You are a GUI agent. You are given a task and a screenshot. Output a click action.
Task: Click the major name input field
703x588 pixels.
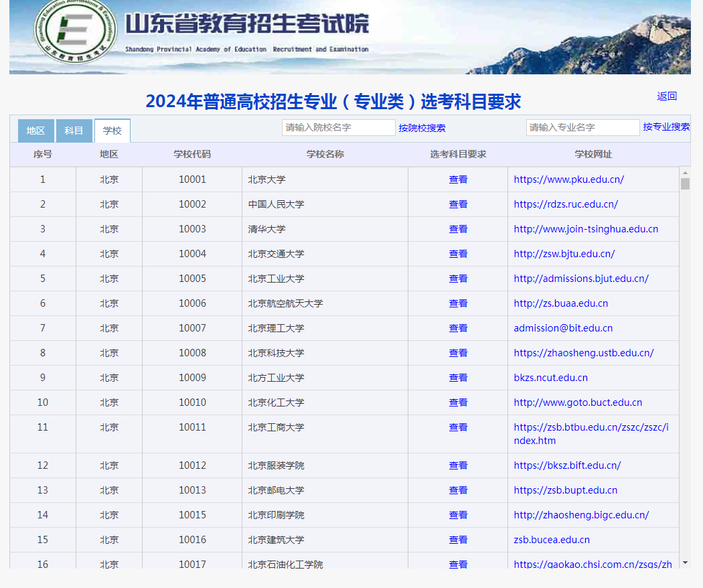(x=582, y=127)
